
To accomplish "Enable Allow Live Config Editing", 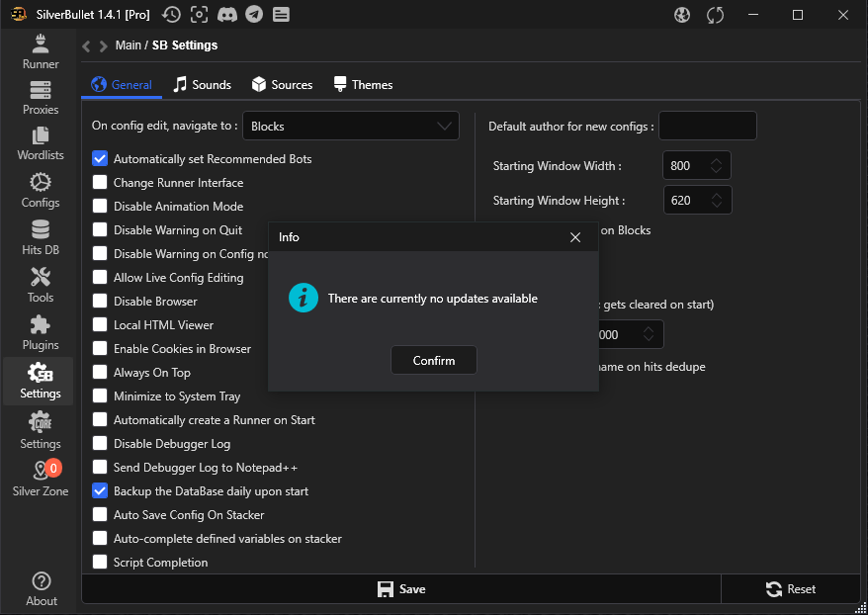I will click(100, 277).
